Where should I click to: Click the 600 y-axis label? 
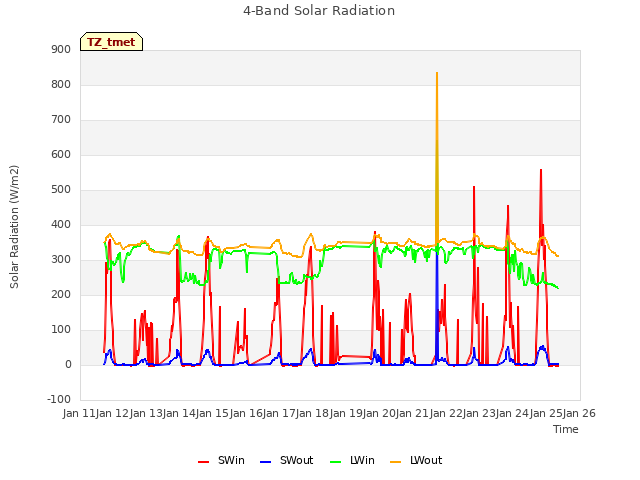61,154
